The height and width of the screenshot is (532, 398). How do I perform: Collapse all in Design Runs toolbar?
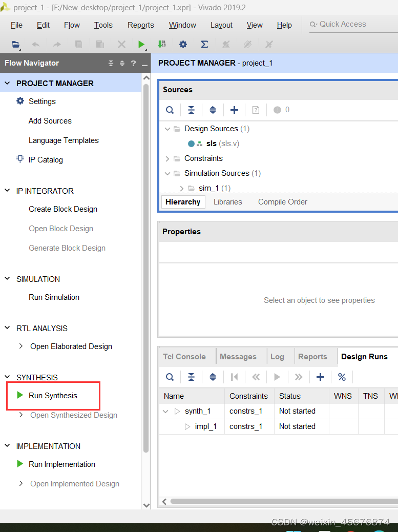pos(191,377)
